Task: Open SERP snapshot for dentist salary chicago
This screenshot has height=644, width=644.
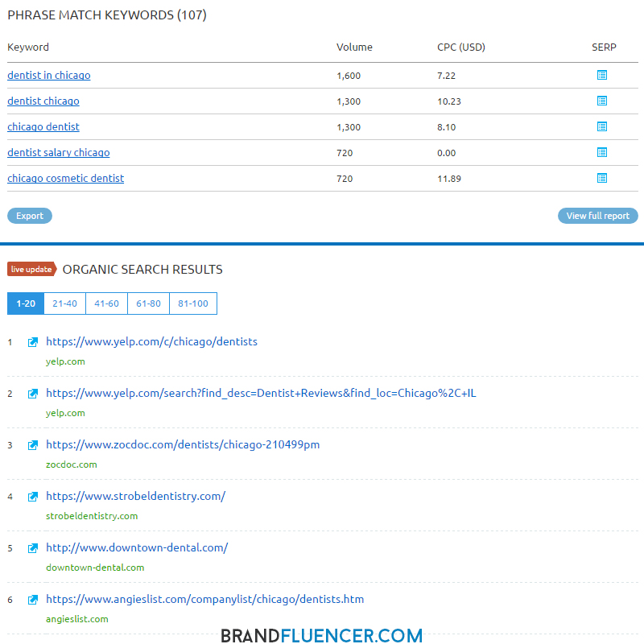Action: pyautogui.click(x=601, y=153)
